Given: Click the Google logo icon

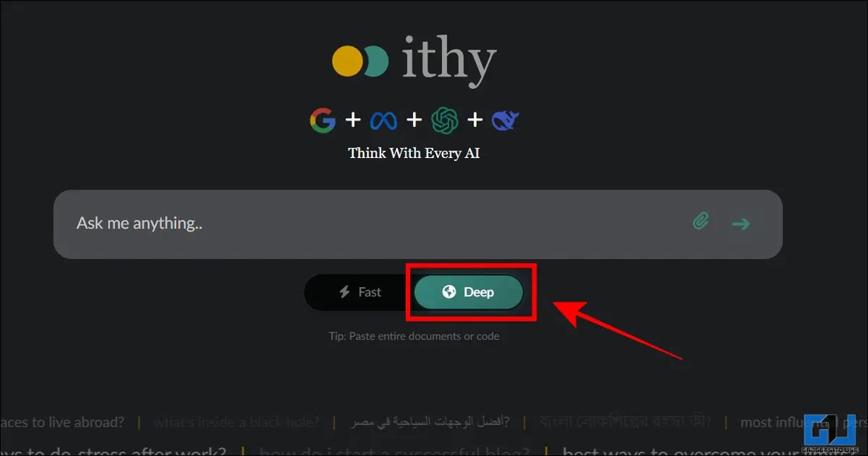Looking at the screenshot, I should click(323, 120).
